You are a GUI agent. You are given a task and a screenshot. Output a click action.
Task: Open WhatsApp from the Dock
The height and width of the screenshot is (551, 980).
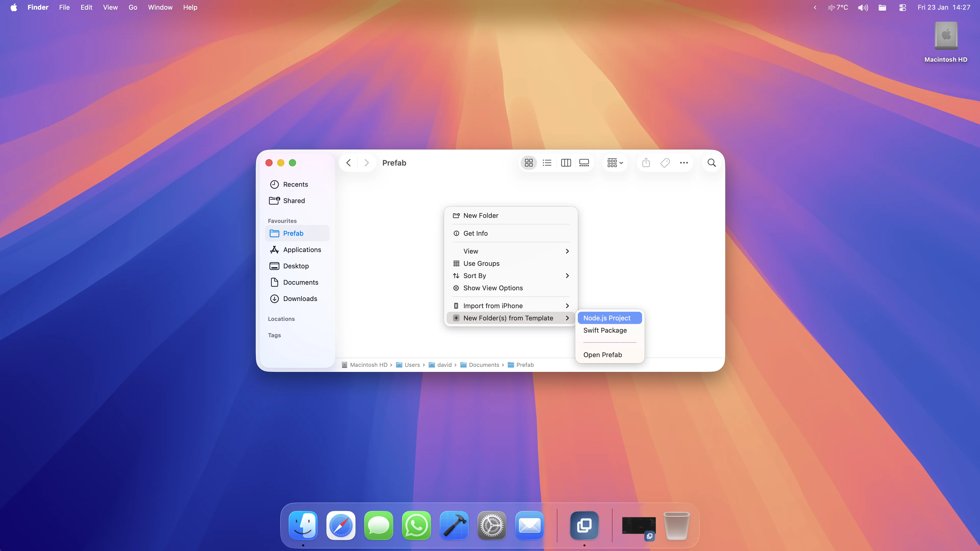416,525
